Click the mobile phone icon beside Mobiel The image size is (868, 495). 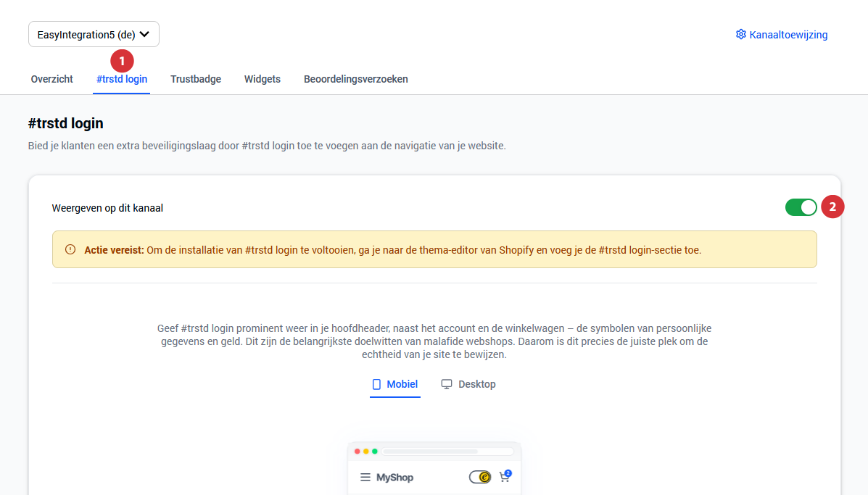click(376, 384)
